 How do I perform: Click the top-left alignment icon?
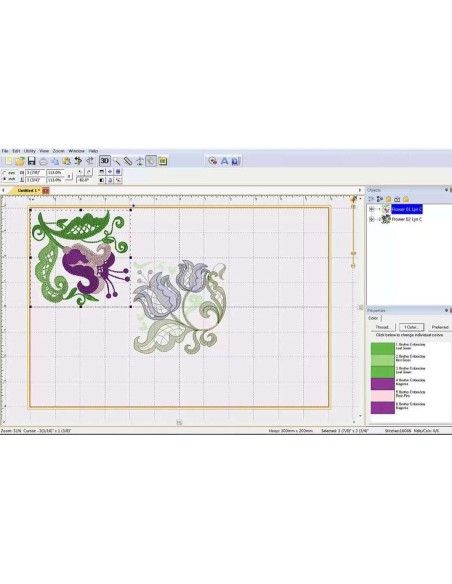point(102,172)
